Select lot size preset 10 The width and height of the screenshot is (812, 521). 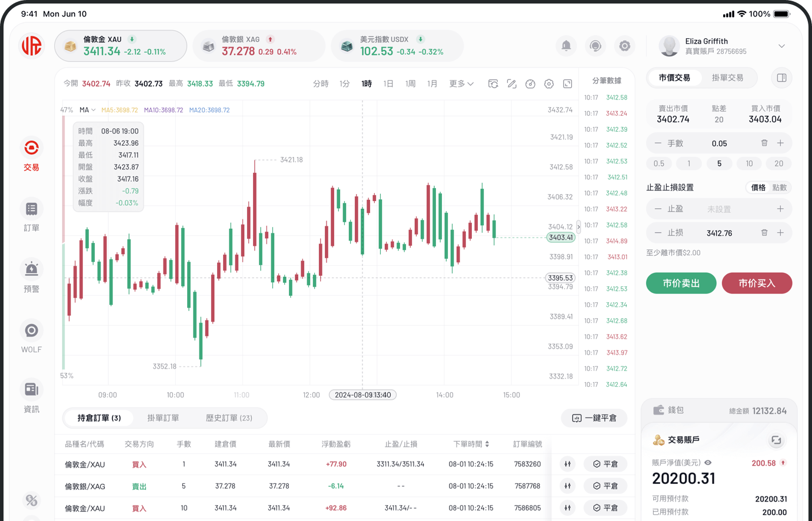749,163
